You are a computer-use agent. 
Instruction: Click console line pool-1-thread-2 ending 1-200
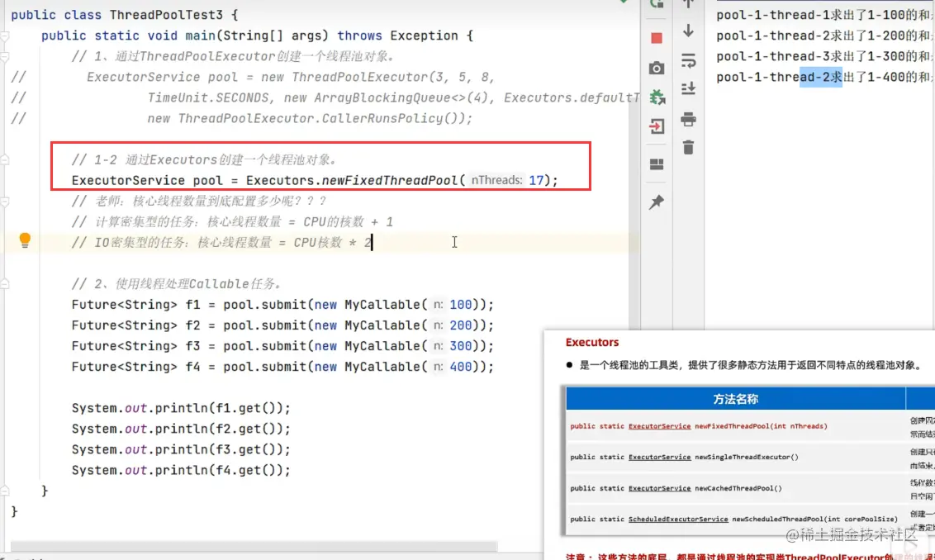point(823,36)
